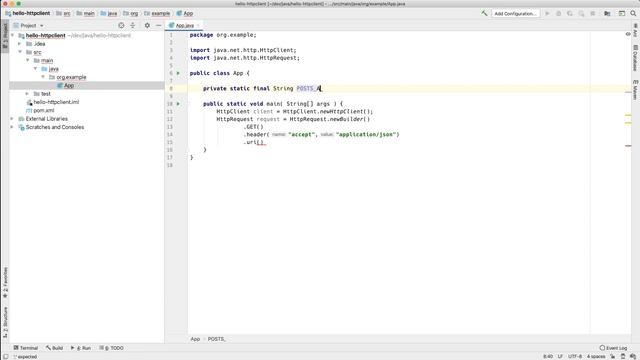The height and width of the screenshot is (360, 640).
Task: Click the Run with Coverage icon
Action: coord(570,13)
